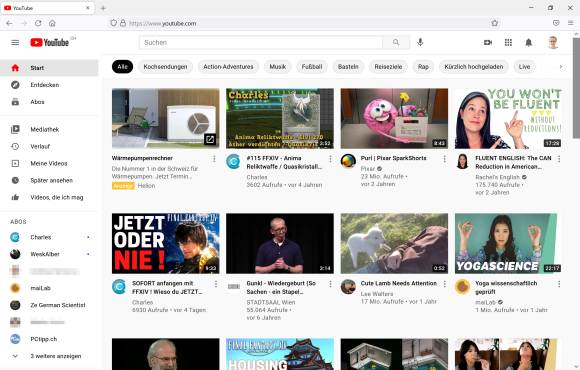The width and height of the screenshot is (580, 370).
Task: Select the Reiseziele filter chip
Action: (x=388, y=67)
